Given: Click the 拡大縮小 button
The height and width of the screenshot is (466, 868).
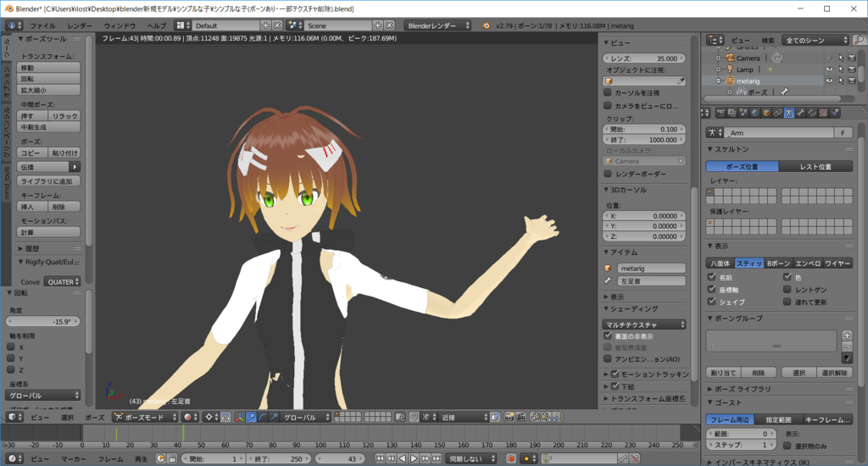Looking at the screenshot, I should [48, 90].
